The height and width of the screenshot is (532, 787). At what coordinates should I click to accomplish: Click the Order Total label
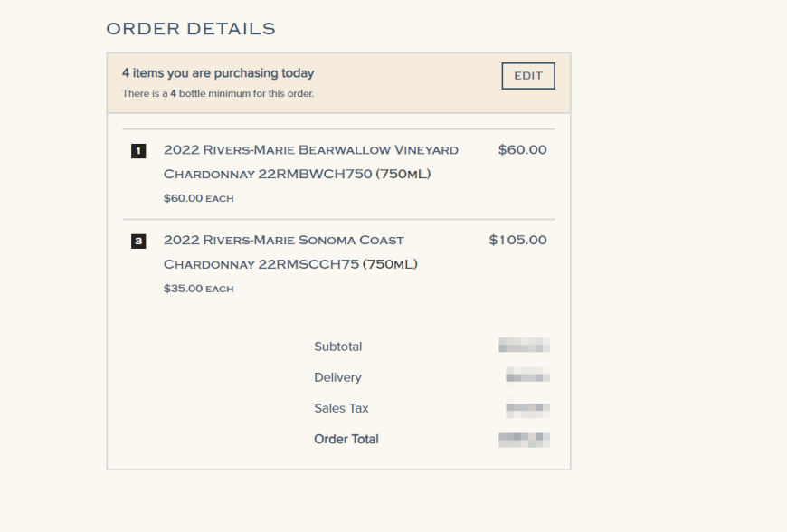click(x=346, y=439)
